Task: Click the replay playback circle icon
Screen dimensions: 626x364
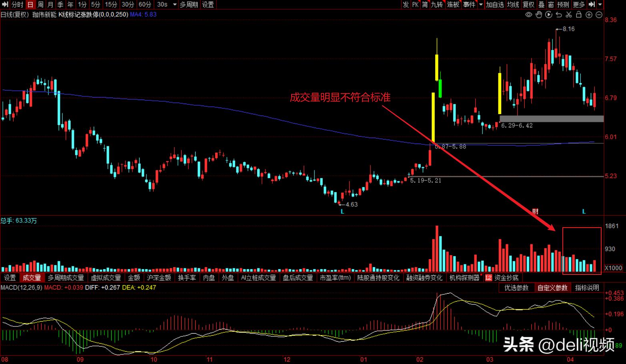Action: coord(549,15)
